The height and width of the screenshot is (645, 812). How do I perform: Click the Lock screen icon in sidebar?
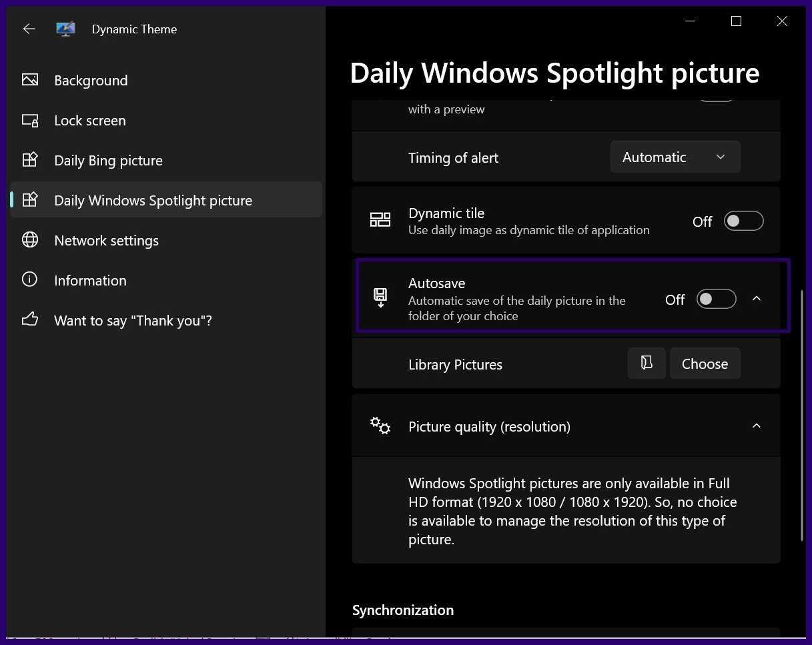[30, 121]
